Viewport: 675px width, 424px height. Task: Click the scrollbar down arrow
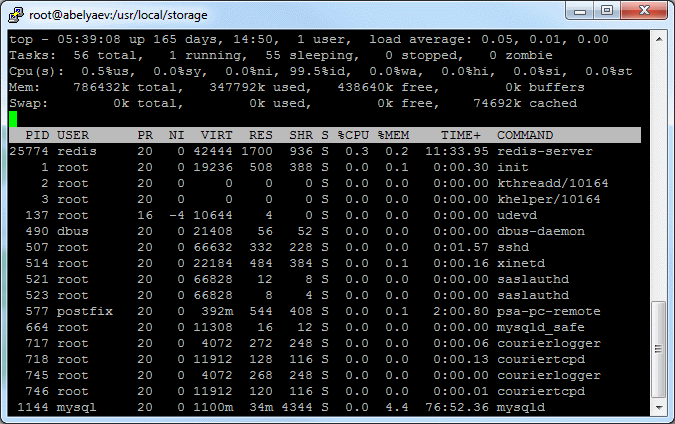coord(658,407)
